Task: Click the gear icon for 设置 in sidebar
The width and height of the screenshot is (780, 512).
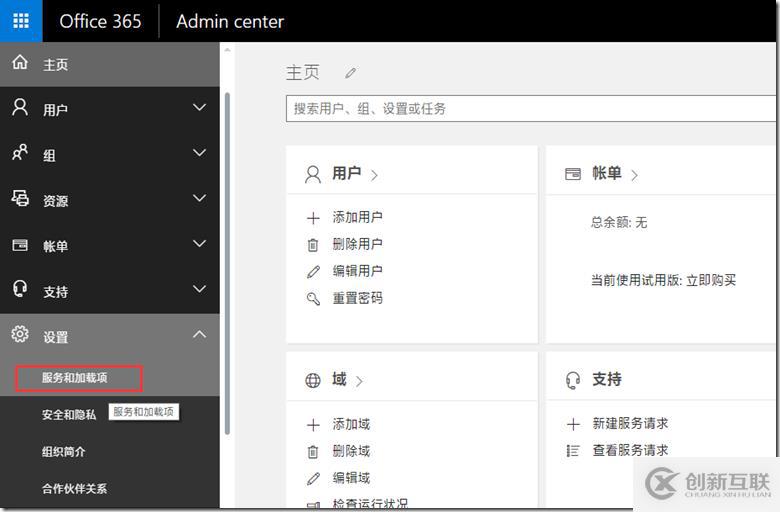Action: click(20, 334)
